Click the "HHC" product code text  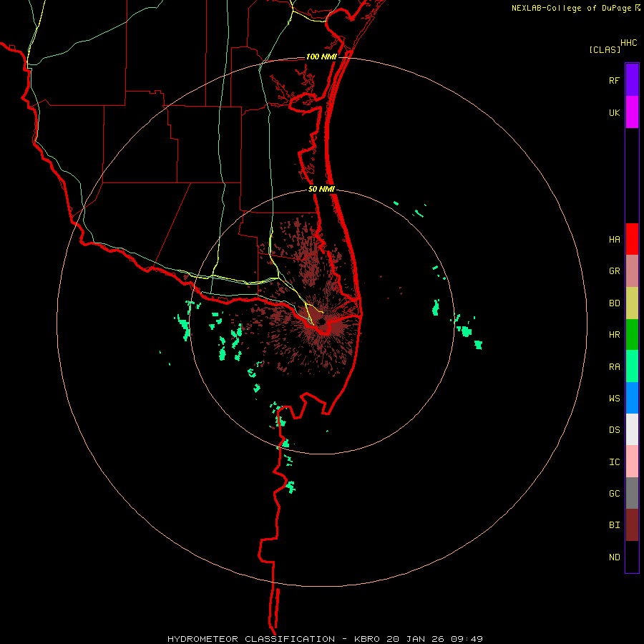(629, 43)
